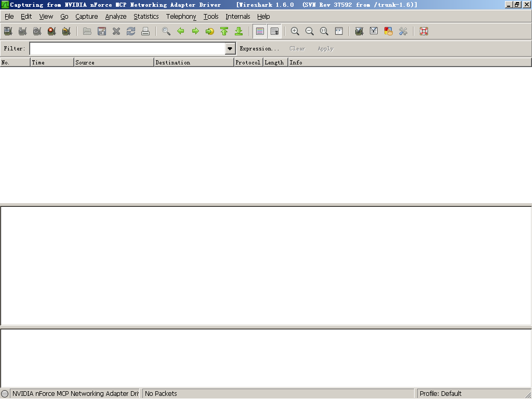Open the View menu
Screen dimensions: 532x399
tap(46, 16)
